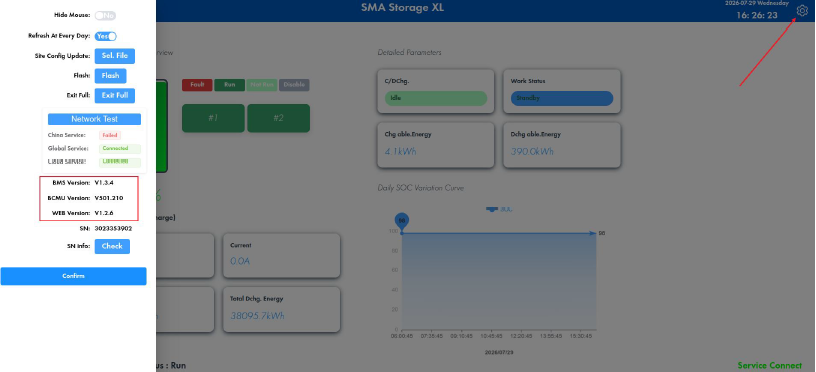Viewport: 816px width, 372px height.
Task: Click the grey Disable legend tag
Action: coord(294,85)
